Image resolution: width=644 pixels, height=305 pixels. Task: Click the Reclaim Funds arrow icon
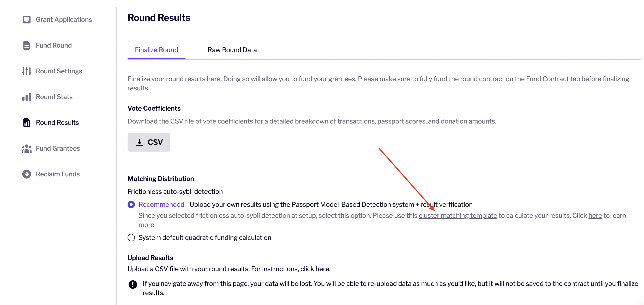tap(26, 174)
